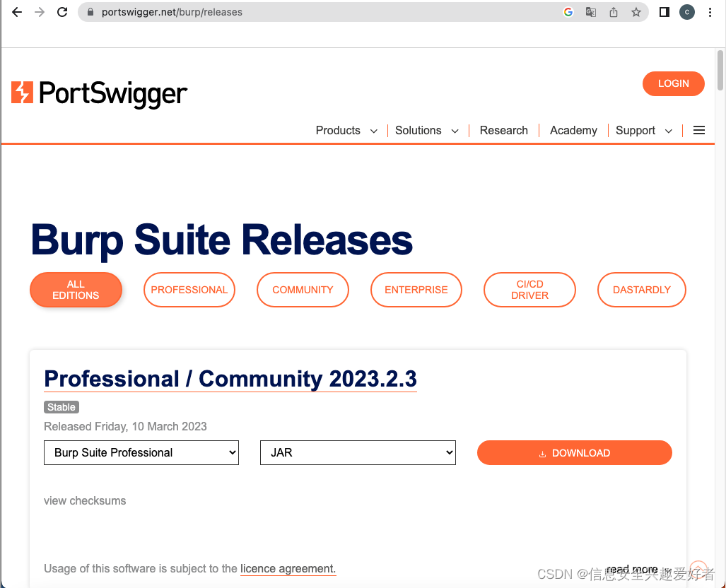Image resolution: width=726 pixels, height=588 pixels.
Task: Click the LOGIN button
Action: (x=673, y=84)
